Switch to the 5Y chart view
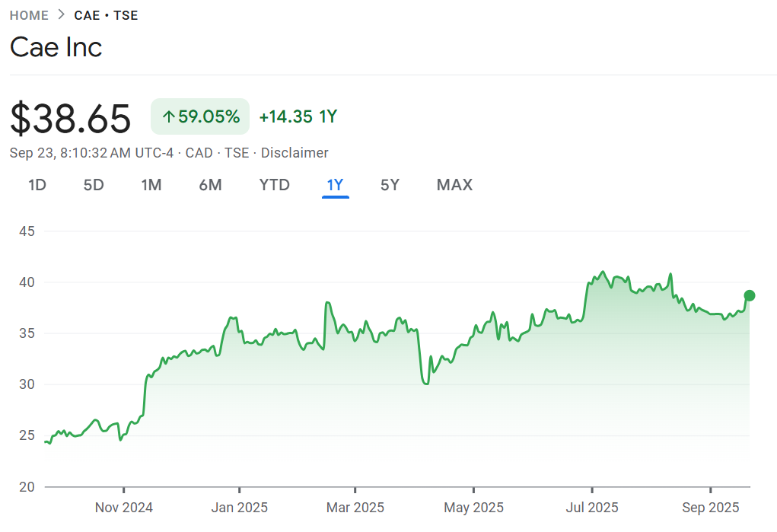Image resolution: width=777 pixels, height=532 pixels. (x=390, y=185)
